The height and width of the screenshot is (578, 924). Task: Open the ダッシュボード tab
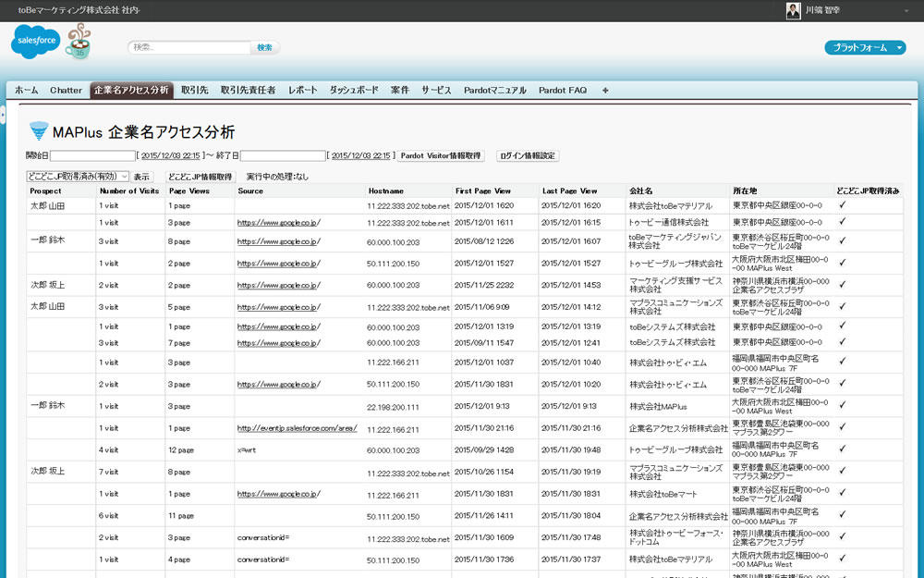354,91
